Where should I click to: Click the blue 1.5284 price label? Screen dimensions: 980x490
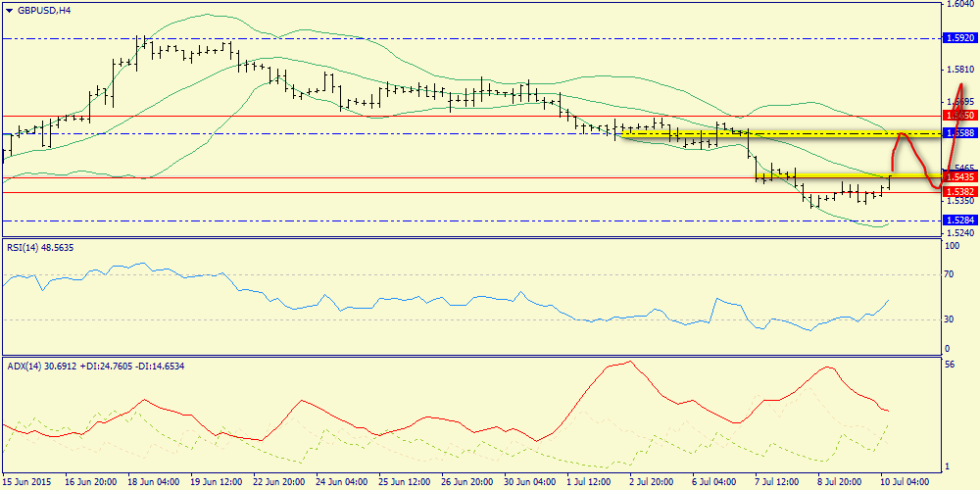click(x=959, y=220)
